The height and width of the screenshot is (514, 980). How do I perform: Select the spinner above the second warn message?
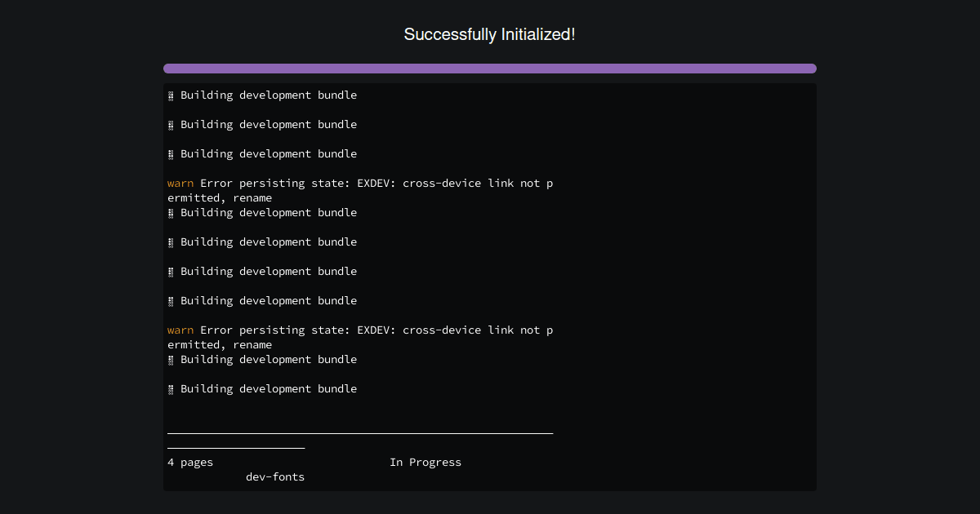click(170, 300)
